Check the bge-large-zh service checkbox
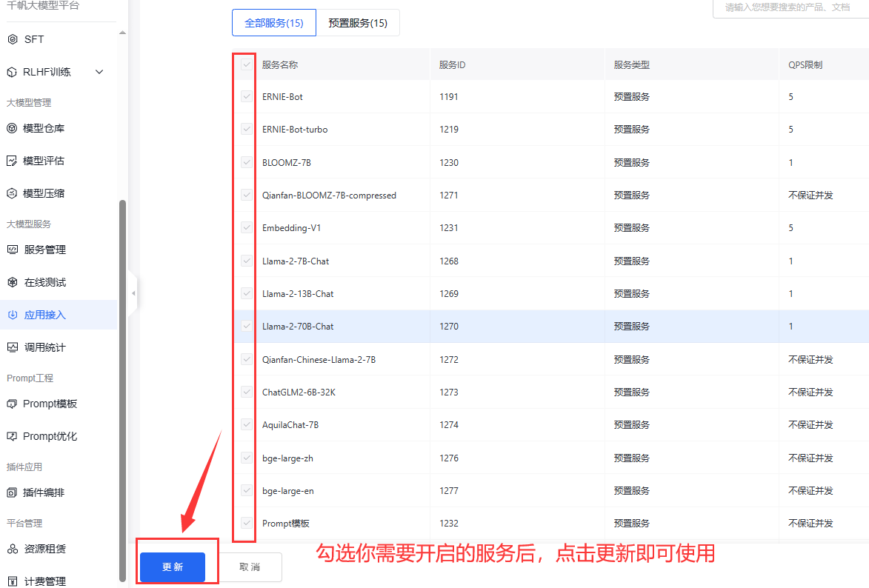Viewport: 869px width, 588px height. point(244,458)
